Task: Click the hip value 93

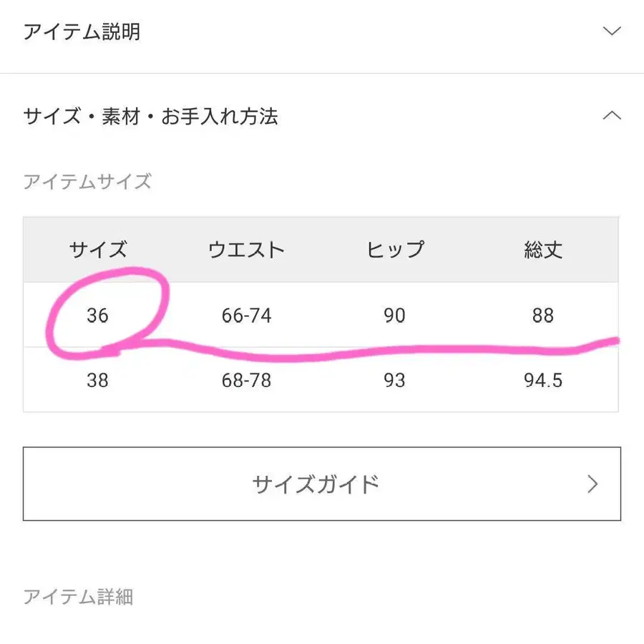Action: 395,380
